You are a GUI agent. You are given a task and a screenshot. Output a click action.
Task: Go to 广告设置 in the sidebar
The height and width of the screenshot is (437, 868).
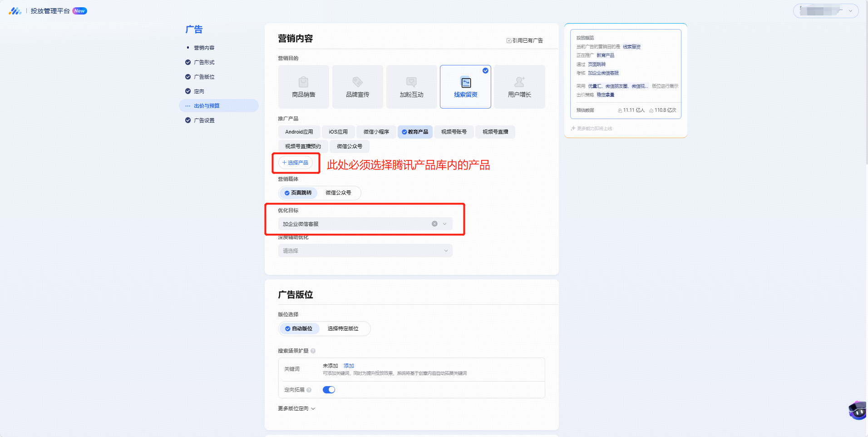click(x=204, y=120)
